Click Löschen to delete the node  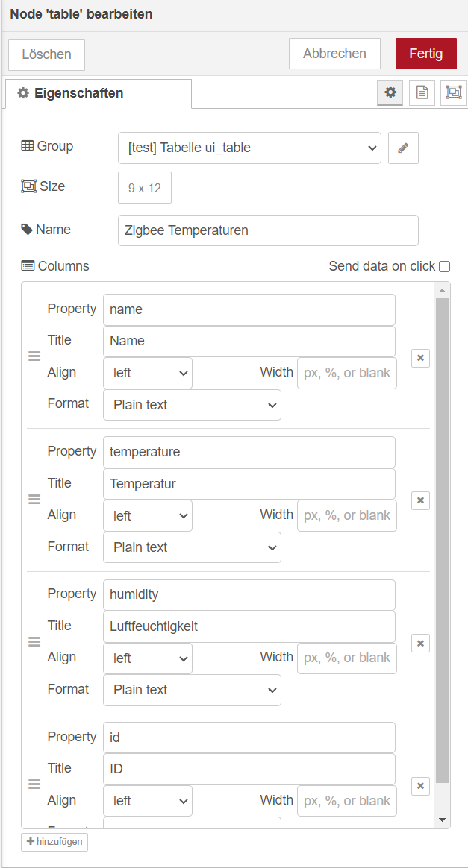[46, 54]
